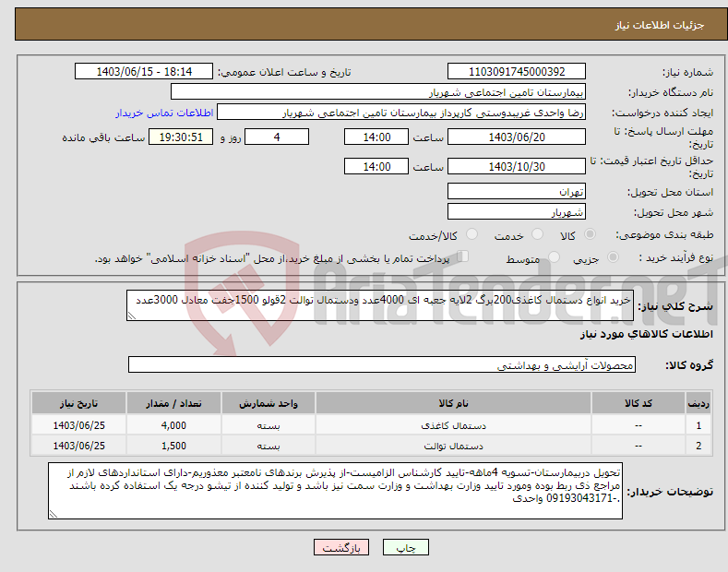Viewport: 728px width, 572px height.
Task: Select the جزیی purchase type radio
Action: tap(613, 257)
